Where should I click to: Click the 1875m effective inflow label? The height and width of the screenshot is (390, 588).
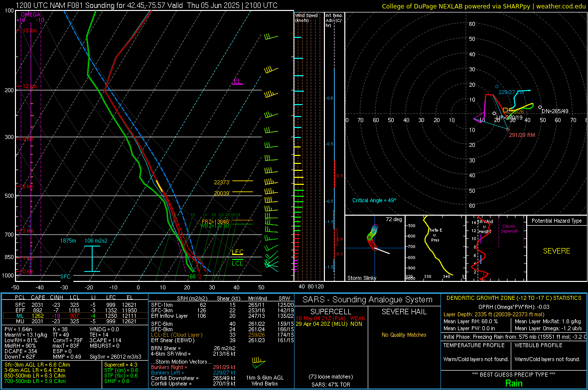click(x=68, y=241)
